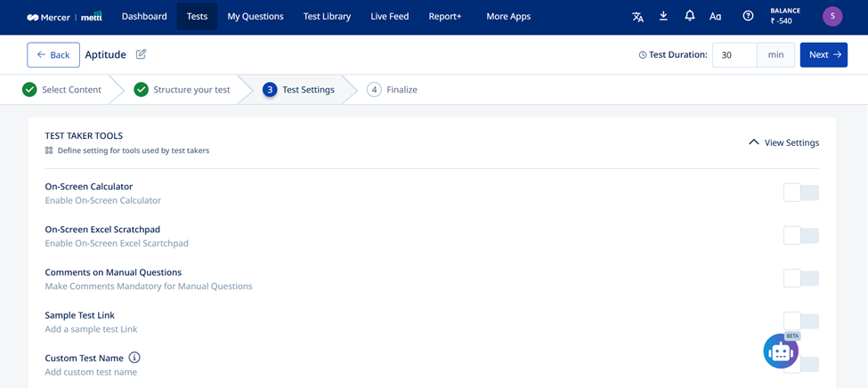Screen dimensions: 868x388
Task: Enable Comments on Manual Questions toggle
Action: pos(801,279)
